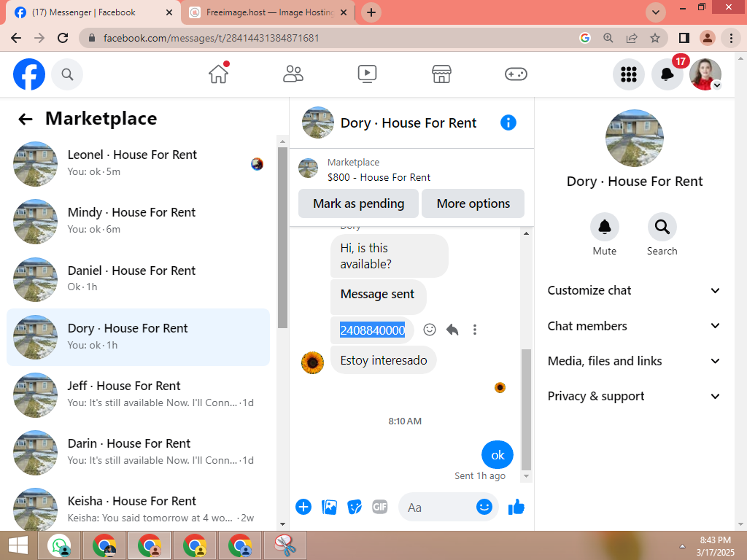Open more actions plus icon
The image size is (747, 560).
click(x=303, y=507)
